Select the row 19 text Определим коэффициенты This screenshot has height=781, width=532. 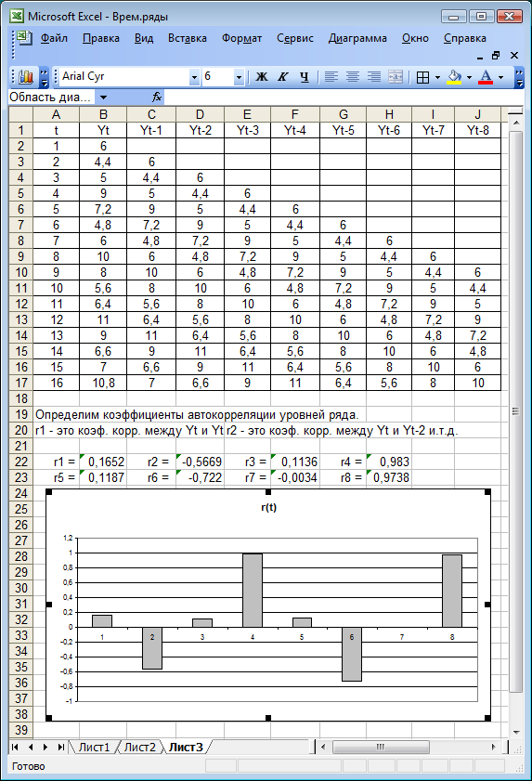pos(197,414)
